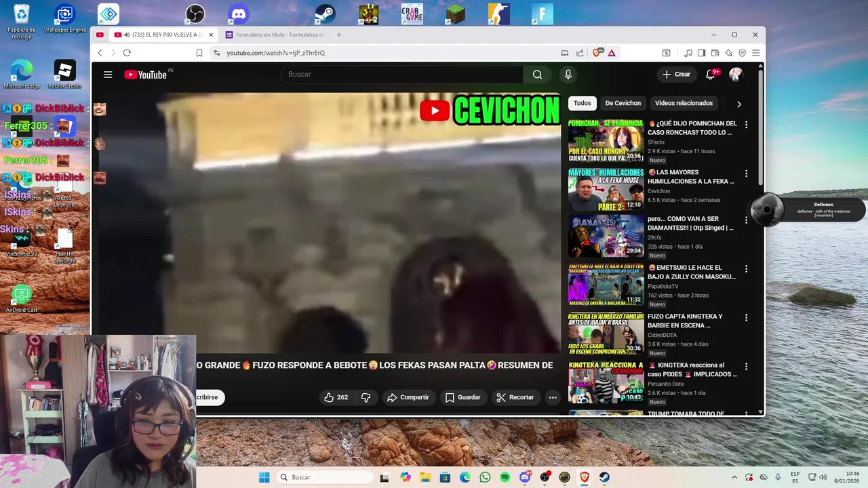Click the Crear button
This screenshot has height=488, width=868.
click(x=677, y=75)
